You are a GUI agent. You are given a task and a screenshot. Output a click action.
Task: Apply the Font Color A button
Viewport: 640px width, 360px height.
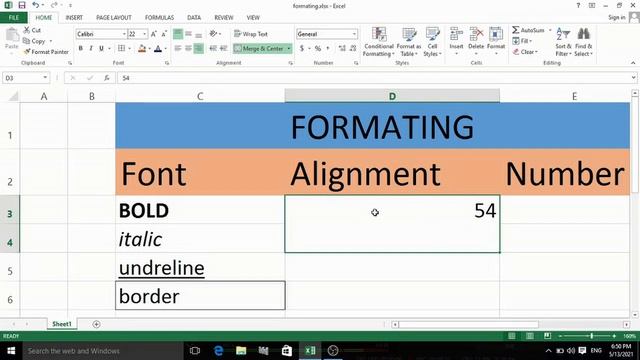[158, 49]
